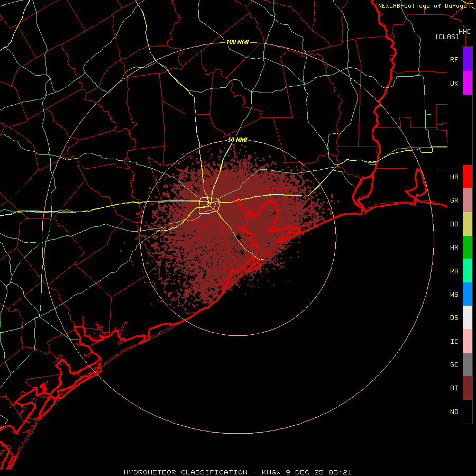476x476 pixels.
Task: Click the HYDROMETEOR CLASSIFICATION title text
Action: point(186,472)
